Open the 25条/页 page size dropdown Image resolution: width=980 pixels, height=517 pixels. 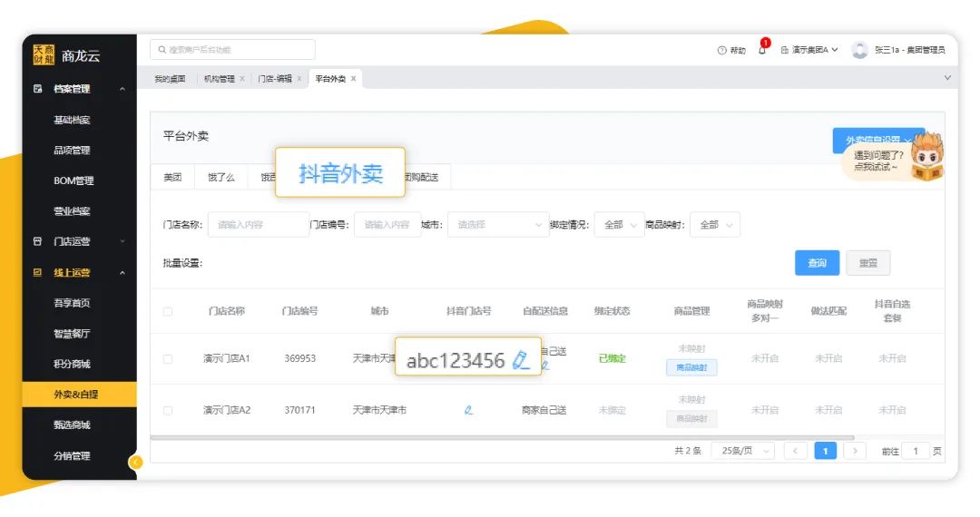tap(743, 451)
